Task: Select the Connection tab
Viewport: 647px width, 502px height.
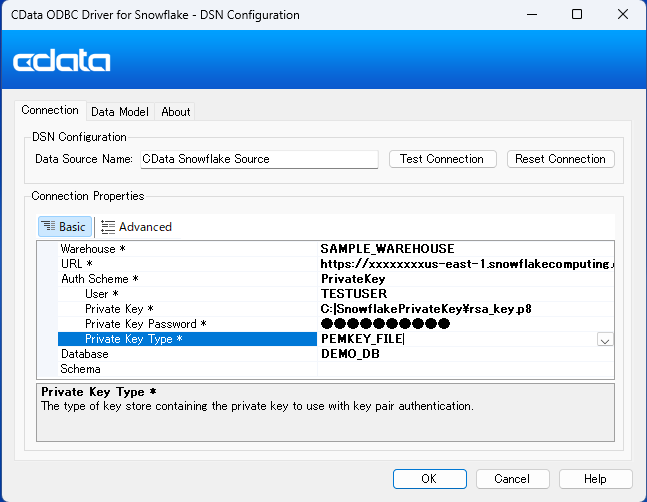Action: [x=50, y=111]
